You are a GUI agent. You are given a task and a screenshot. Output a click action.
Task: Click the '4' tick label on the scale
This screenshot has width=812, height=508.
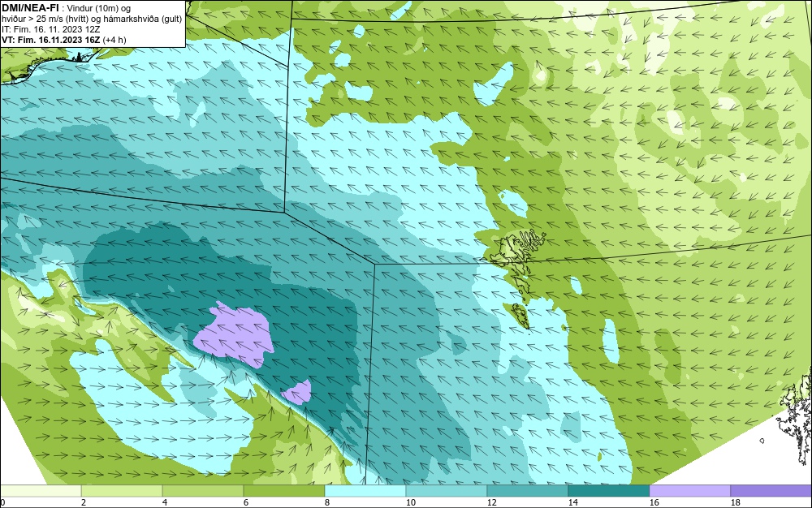(x=165, y=502)
